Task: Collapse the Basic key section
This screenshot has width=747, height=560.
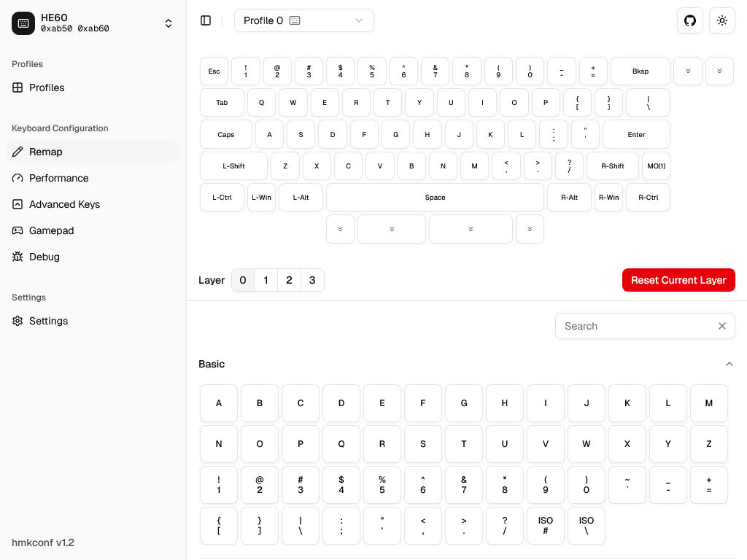Action: (x=729, y=364)
